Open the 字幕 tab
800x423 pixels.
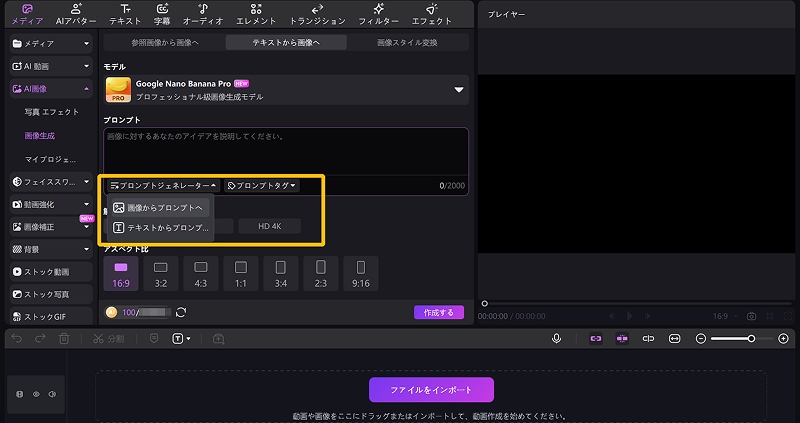coord(162,14)
